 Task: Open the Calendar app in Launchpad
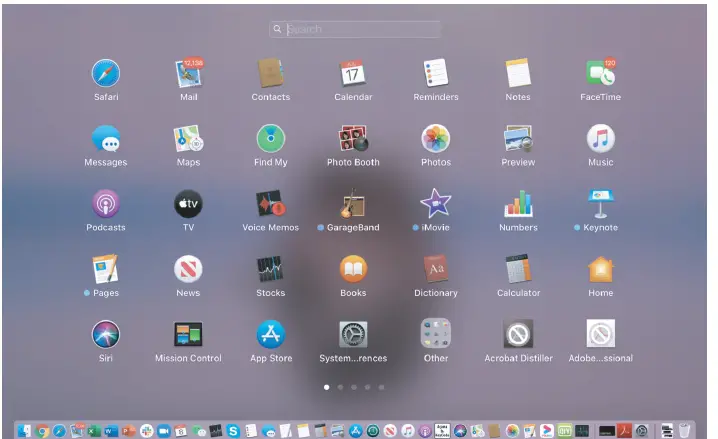[x=353, y=73]
